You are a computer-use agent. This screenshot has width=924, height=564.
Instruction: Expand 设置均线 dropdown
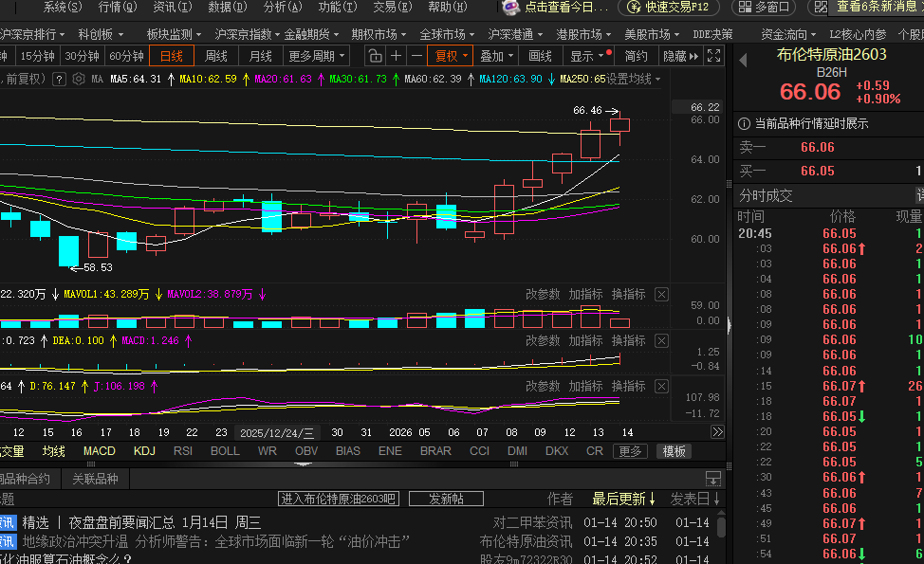click(x=634, y=79)
